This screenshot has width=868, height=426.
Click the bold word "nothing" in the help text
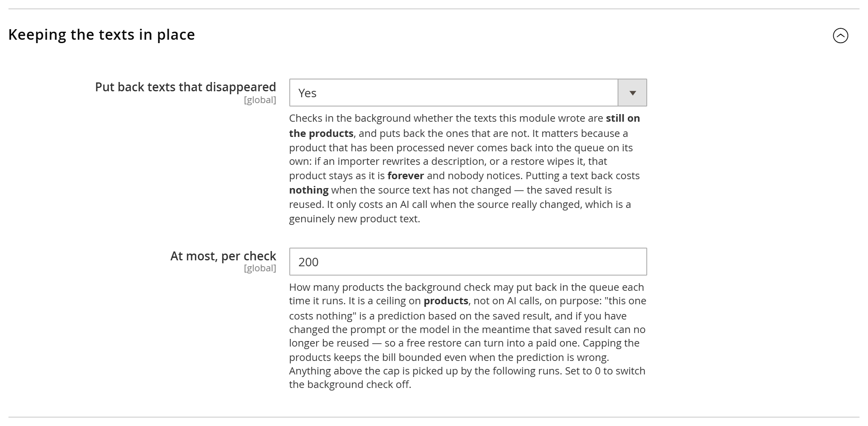(x=309, y=190)
